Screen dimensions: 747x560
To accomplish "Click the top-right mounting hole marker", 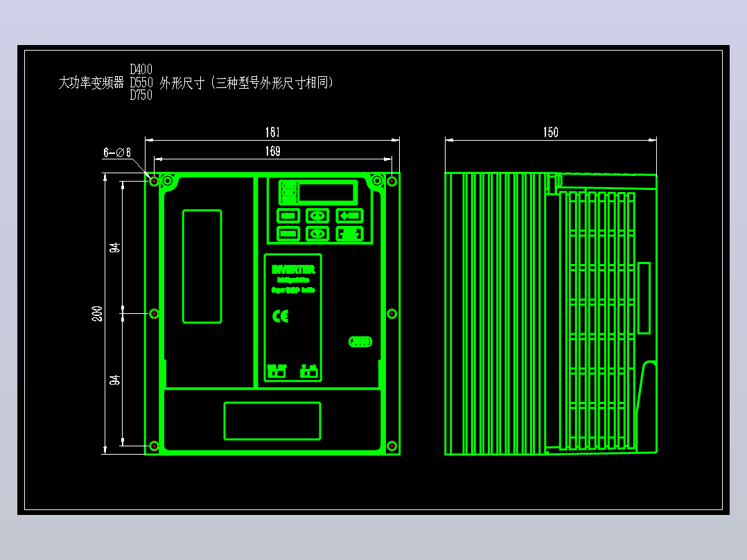I will pyautogui.click(x=392, y=182).
